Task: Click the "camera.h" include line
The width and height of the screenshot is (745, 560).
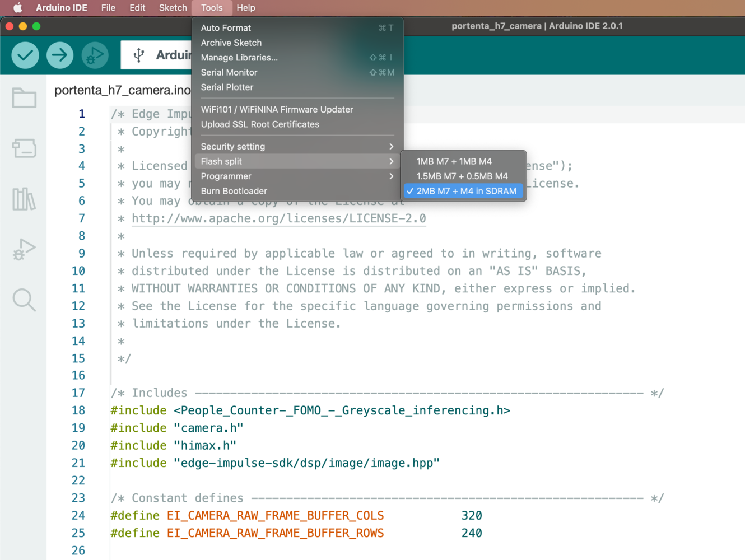Action: click(177, 428)
